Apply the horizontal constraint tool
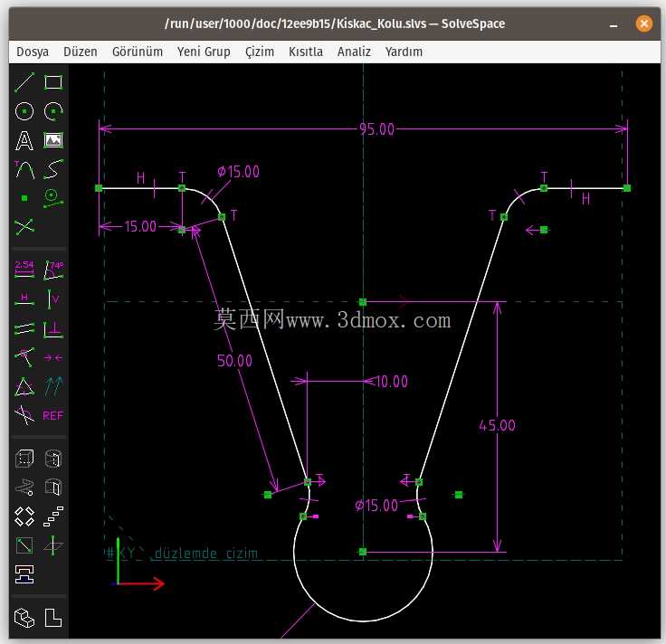The width and height of the screenshot is (666, 644). coord(24,299)
